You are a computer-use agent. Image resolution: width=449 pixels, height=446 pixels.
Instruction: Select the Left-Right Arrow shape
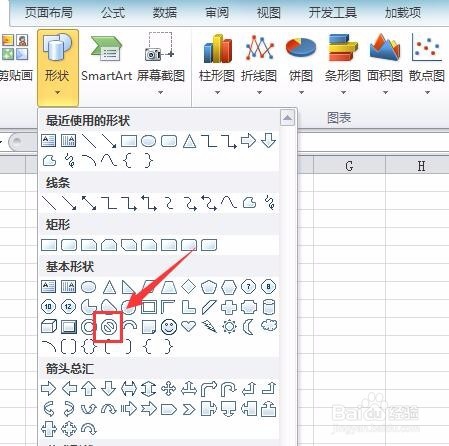pos(129,389)
